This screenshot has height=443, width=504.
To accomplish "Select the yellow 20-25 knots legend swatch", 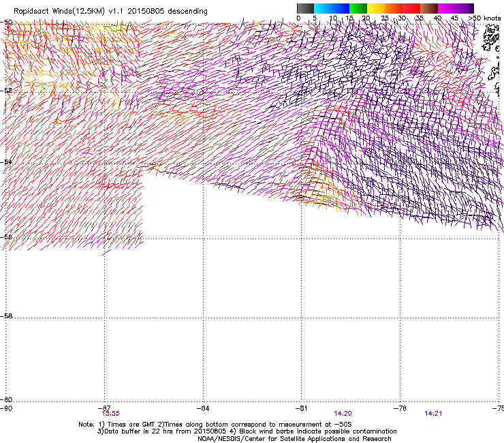I will [376, 8].
